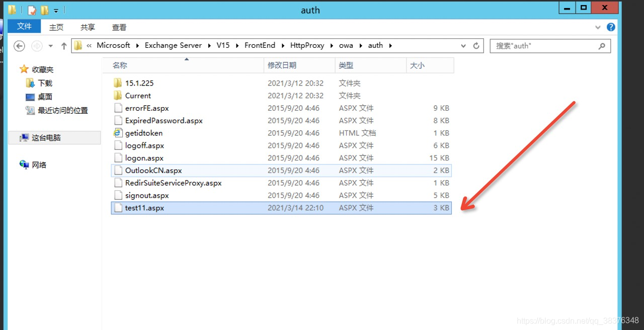The height and width of the screenshot is (330, 644).
Task: Show hidden path with « breadcrumb chevron
Action: [x=89, y=46]
